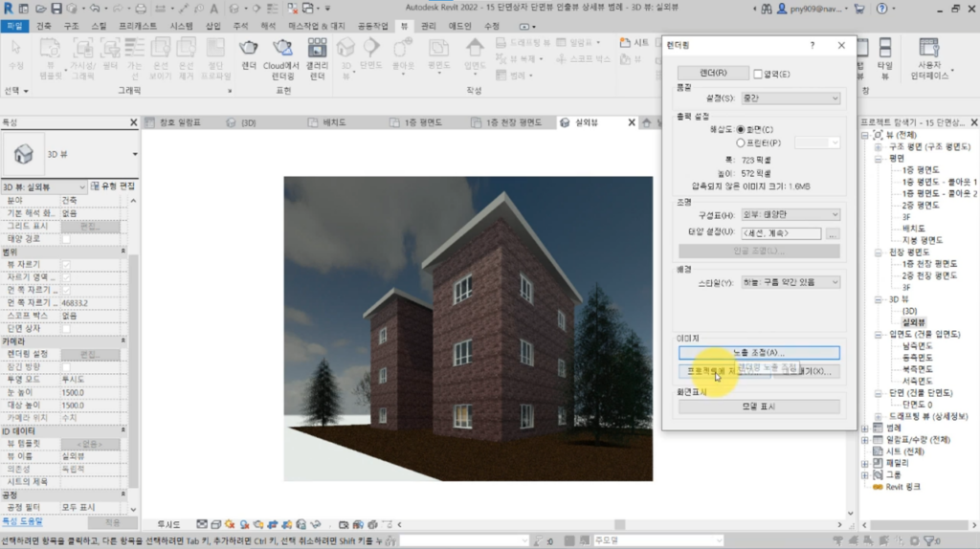Click the 모델 표시 button

pyautogui.click(x=759, y=406)
